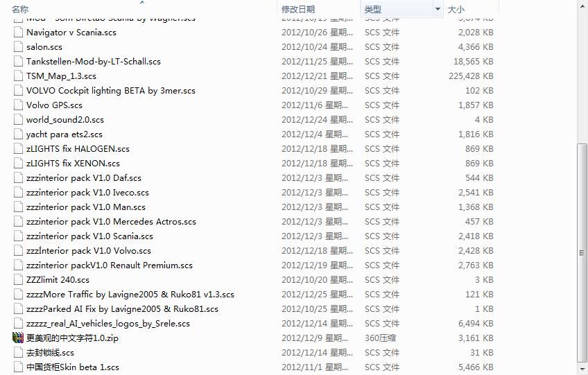Click file icon of zzzinterior pack Mercedes Actros.scs

click(18, 222)
